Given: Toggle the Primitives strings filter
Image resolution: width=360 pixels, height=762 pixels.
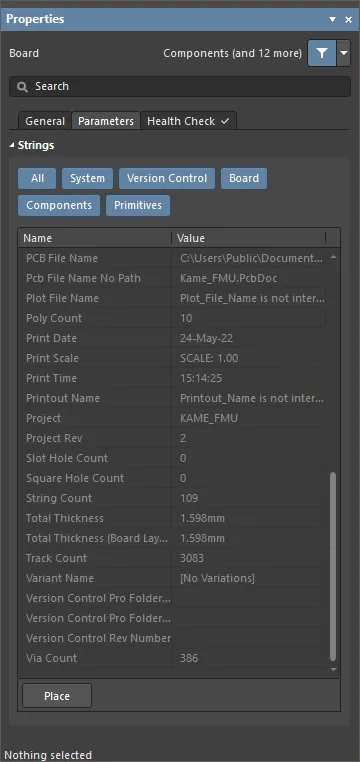Looking at the screenshot, I should tap(138, 206).
